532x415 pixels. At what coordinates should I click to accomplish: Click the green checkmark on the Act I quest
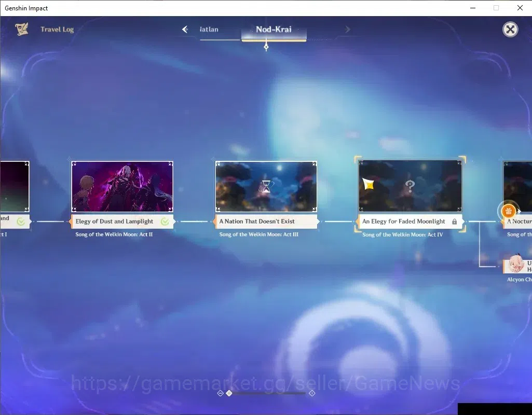click(x=21, y=222)
